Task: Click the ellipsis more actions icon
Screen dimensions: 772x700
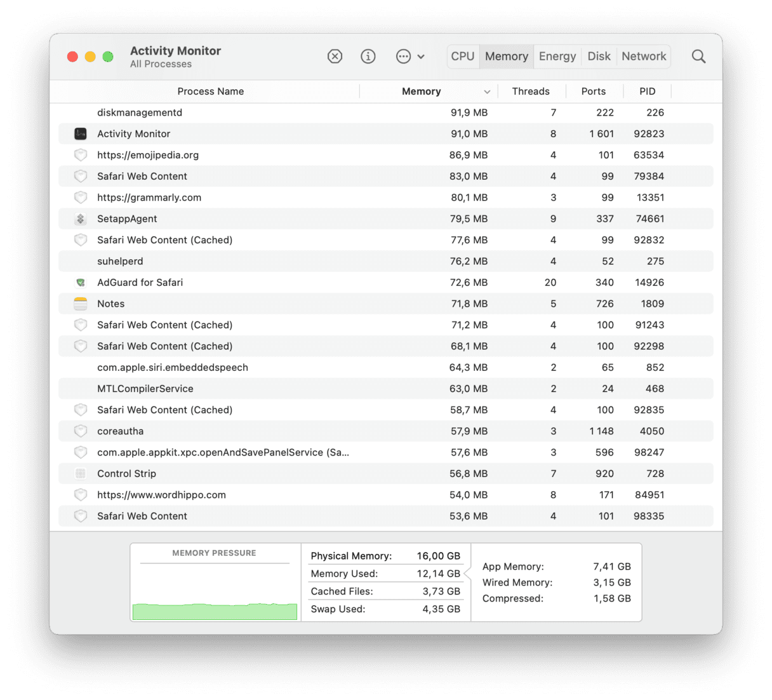Action: point(403,57)
